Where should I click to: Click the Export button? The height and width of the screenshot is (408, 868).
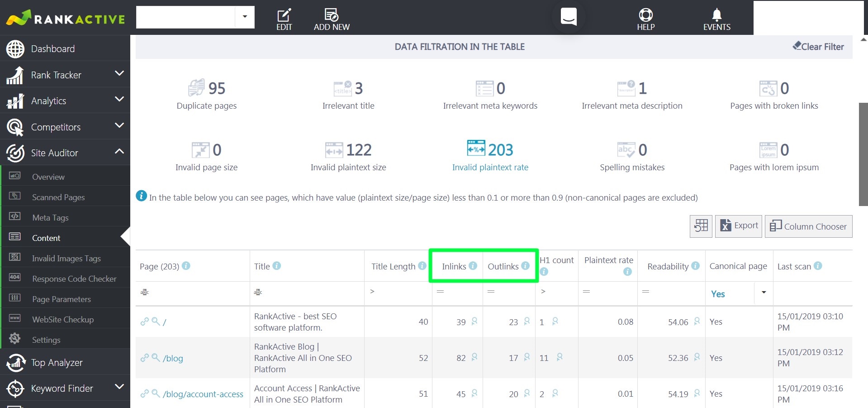[x=739, y=226]
